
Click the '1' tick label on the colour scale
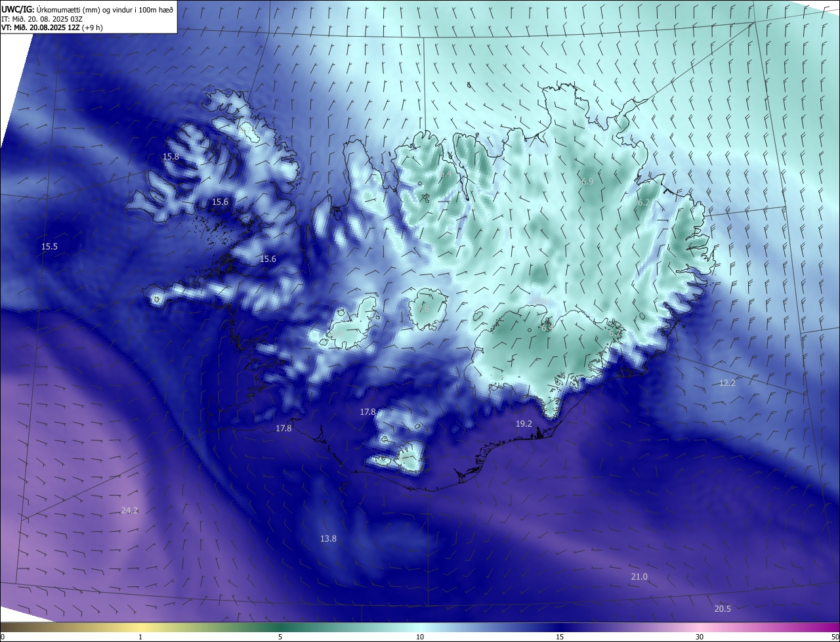click(x=140, y=637)
